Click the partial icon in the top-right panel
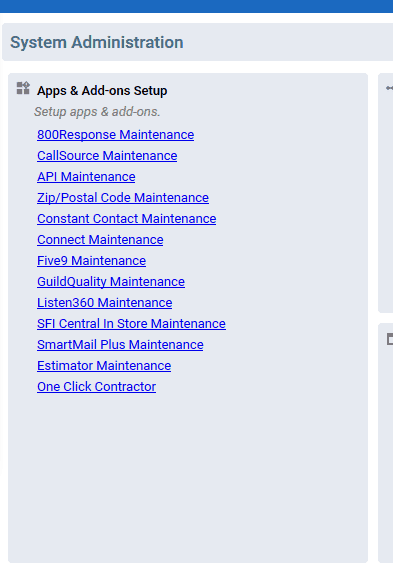 click(x=389, y=88)
